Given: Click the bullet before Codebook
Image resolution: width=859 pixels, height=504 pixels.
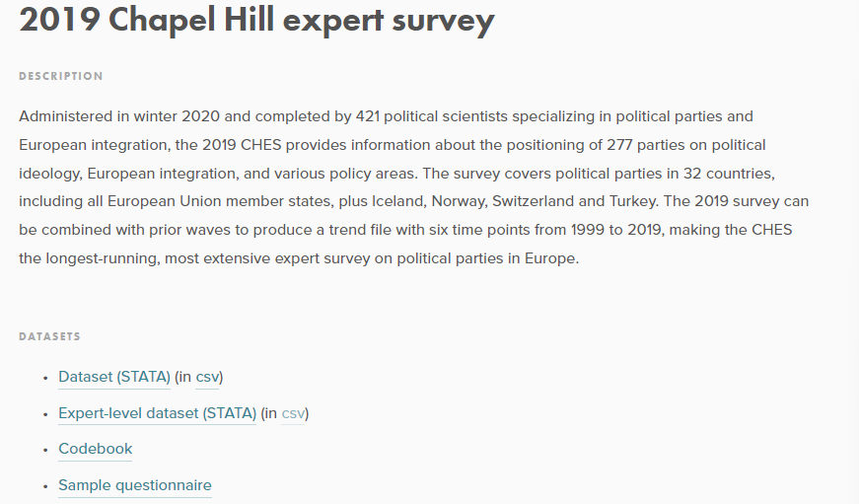Looking at the screenshot, I should click(45, 450).
